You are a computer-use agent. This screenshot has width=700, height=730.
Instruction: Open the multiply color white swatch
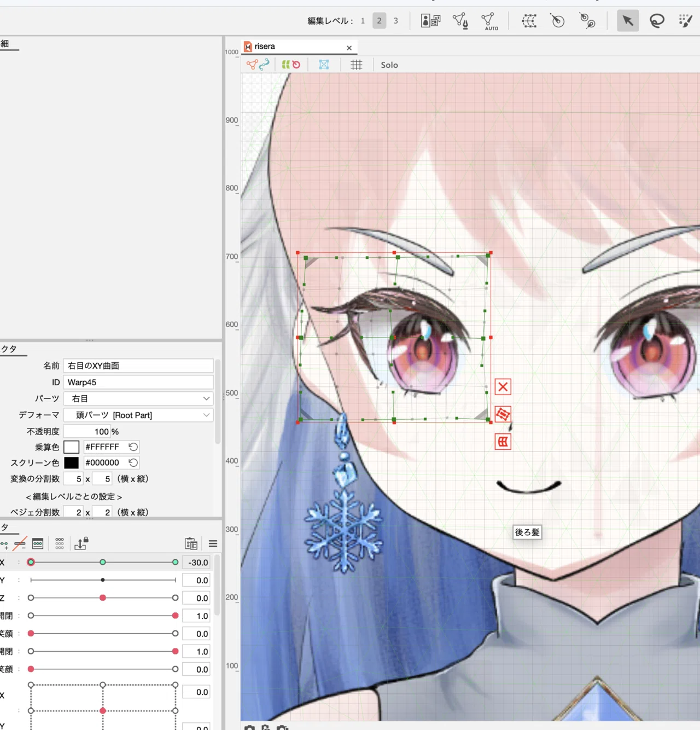pos(72,447)
